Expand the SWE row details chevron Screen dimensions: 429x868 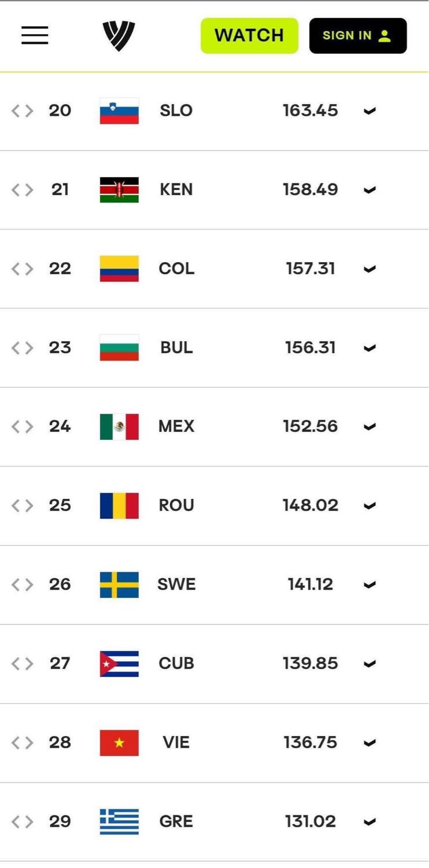pos(369,585)
